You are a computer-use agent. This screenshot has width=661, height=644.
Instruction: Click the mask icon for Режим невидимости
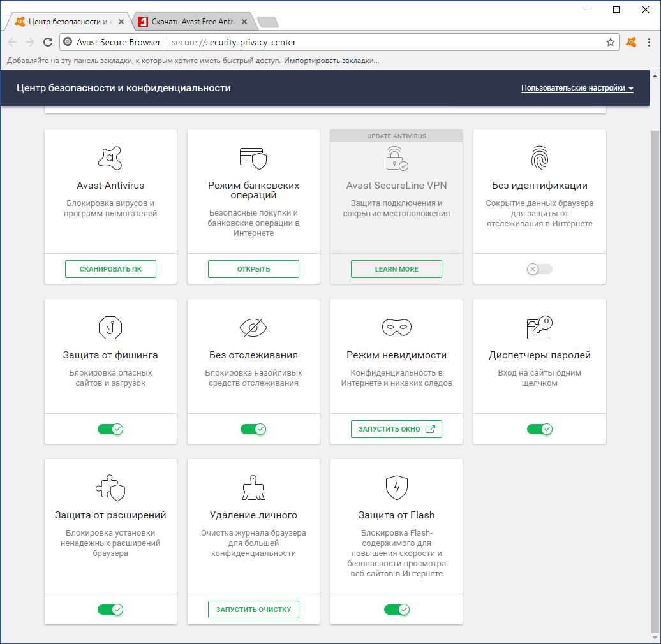coord(396,327)
